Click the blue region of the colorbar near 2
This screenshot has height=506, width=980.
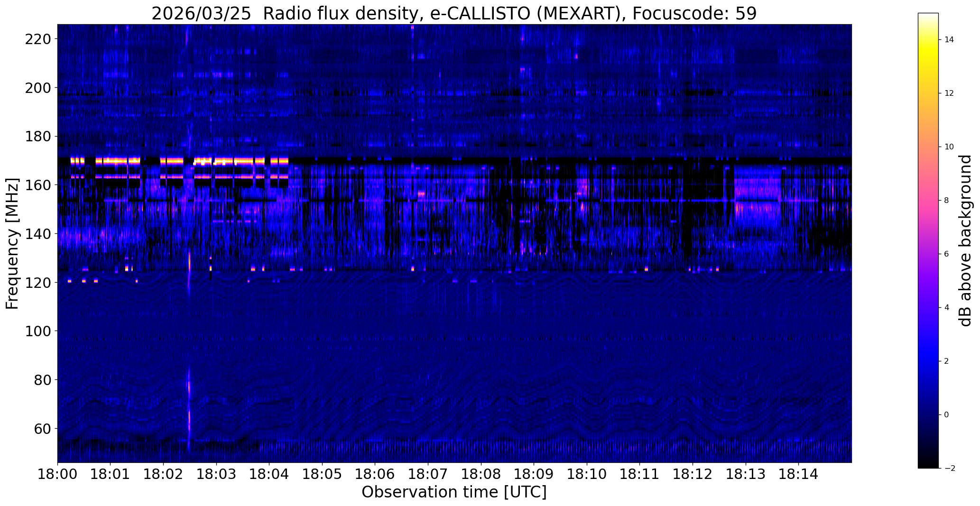[928, 361]
